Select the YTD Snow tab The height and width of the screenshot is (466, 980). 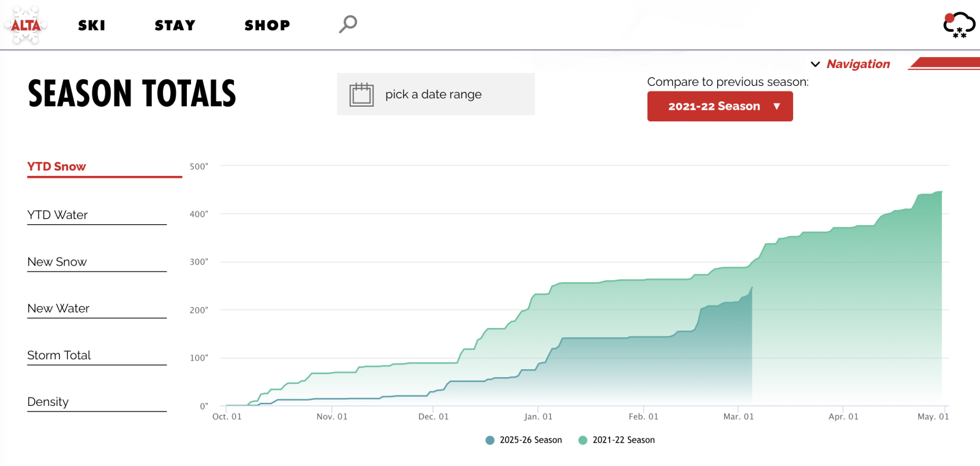pyautogui.click(x=56, y=167)
